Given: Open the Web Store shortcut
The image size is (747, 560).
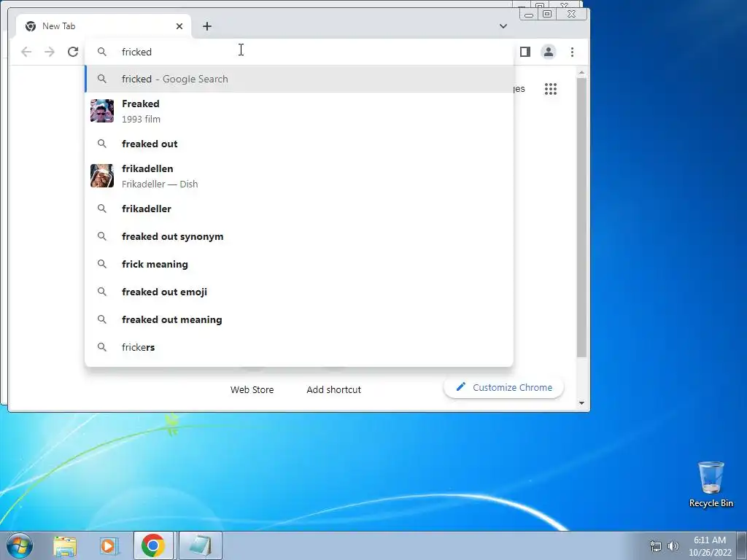Looking at the screenshot, I should click(252, 389).
